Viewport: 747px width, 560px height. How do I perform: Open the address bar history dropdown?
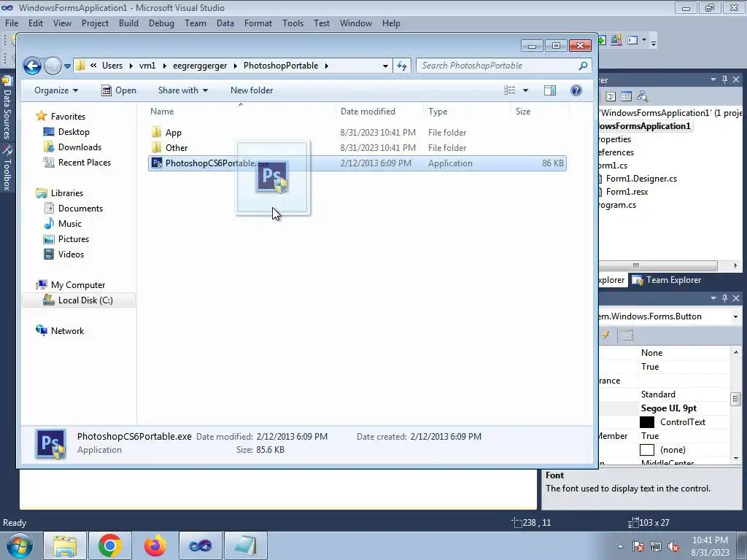385,66
